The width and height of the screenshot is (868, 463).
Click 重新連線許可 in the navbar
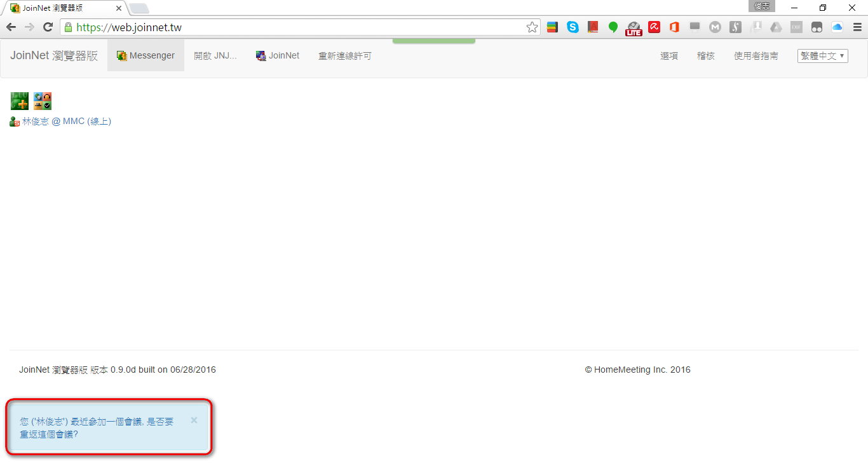pyautogui.click(x=345, y=56)
